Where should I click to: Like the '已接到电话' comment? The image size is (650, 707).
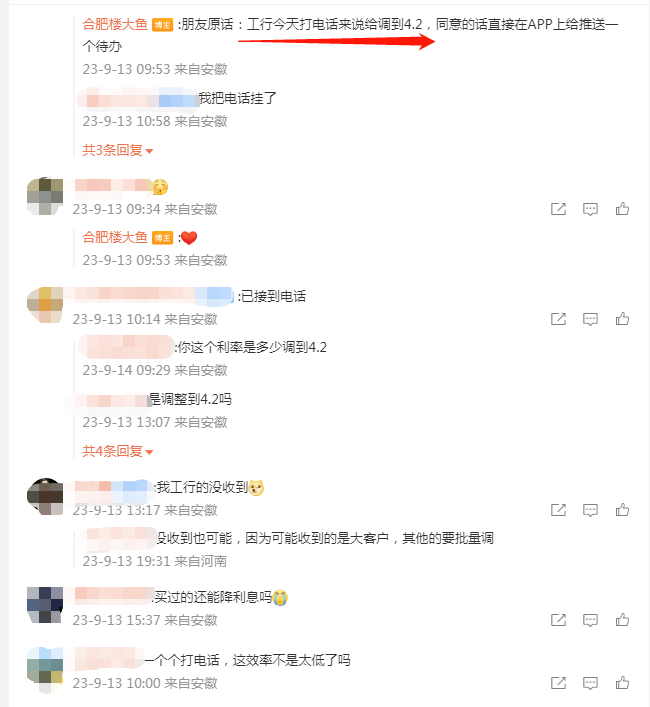[622, 319]
